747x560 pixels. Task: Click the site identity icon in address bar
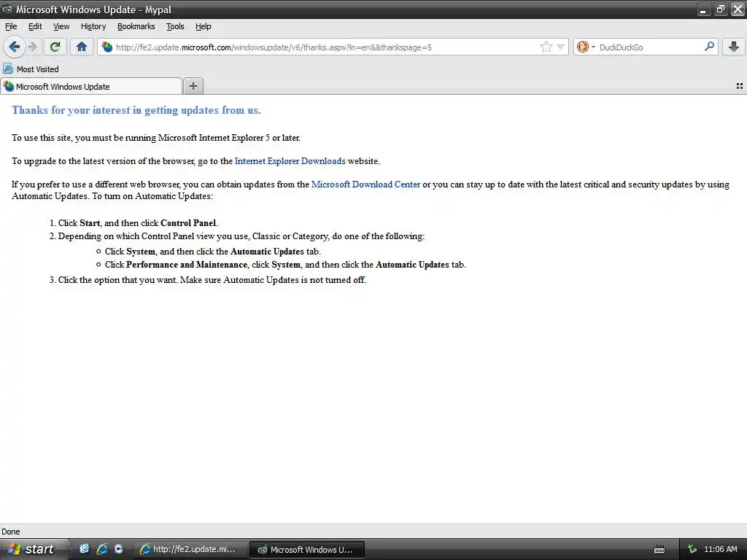point(107,47)
